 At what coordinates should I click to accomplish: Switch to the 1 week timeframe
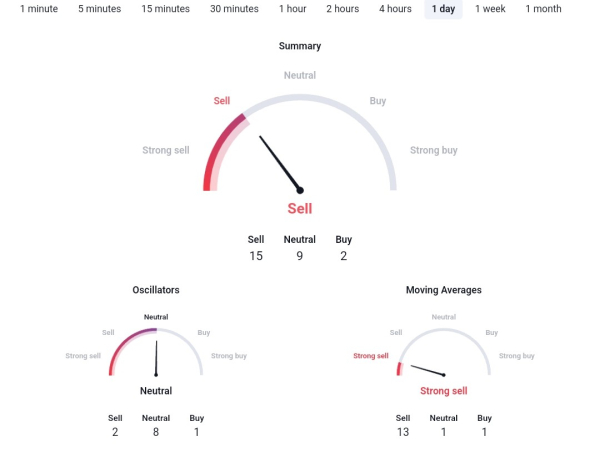(491, 9)
